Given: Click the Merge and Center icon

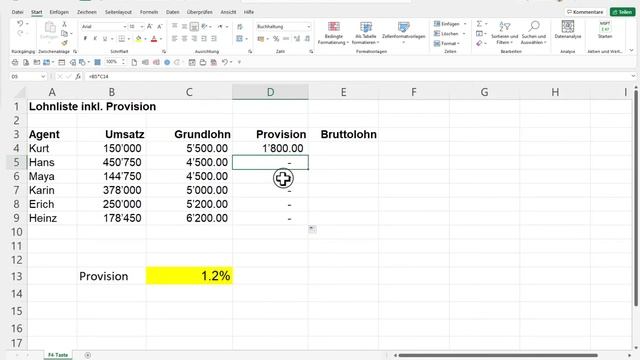Looking at the screenshot, I should tap(240, 39).
